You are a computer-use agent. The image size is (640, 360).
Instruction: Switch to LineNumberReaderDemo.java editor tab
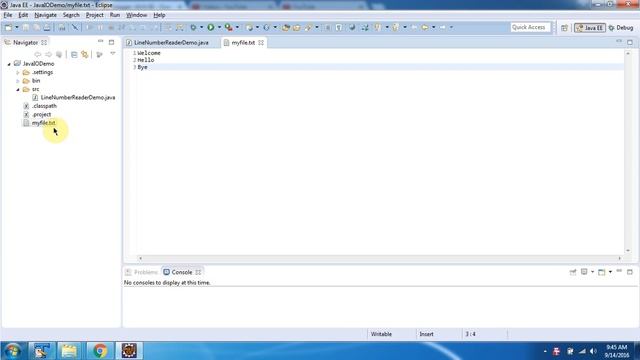pyautogui.click(x=171, y=42)
